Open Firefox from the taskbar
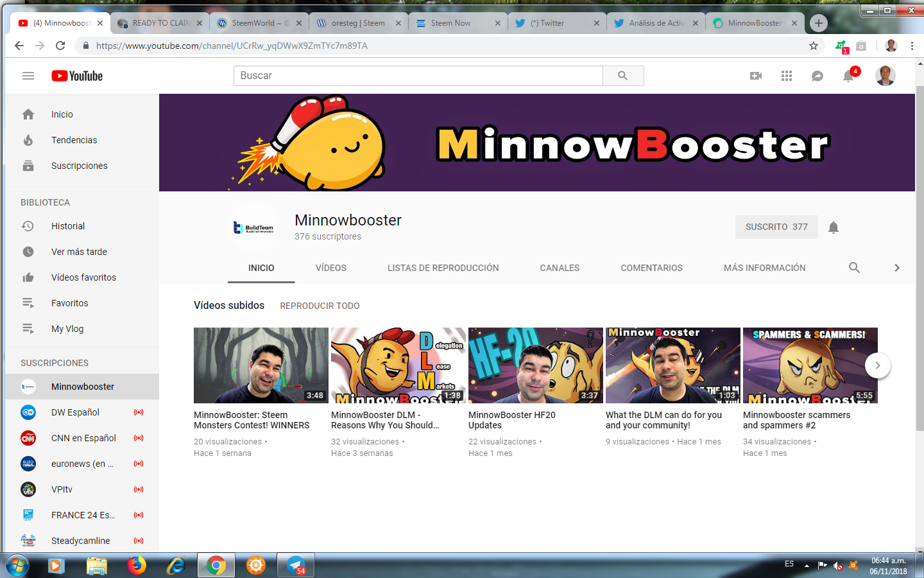 click(136, 566)
